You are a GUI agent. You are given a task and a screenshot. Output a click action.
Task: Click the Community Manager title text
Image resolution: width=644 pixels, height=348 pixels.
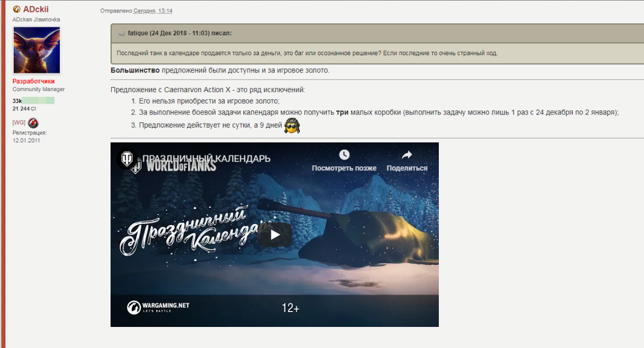pos(39,89)
